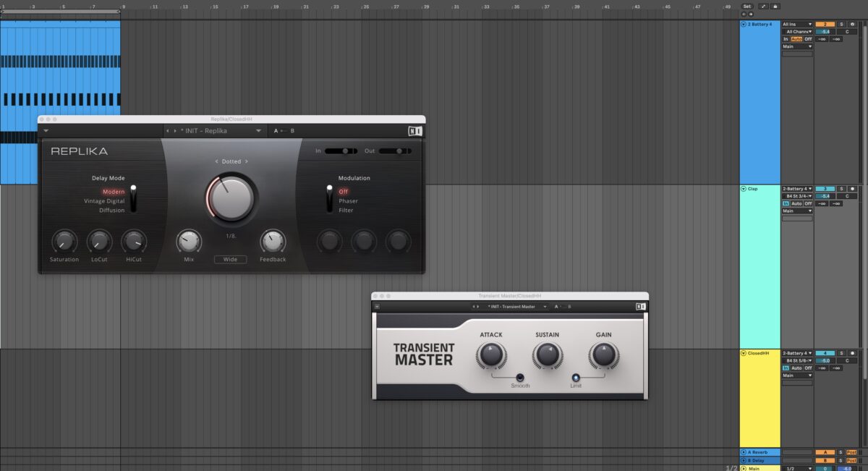Open the Replika preset name dropdown

[258, 131]
